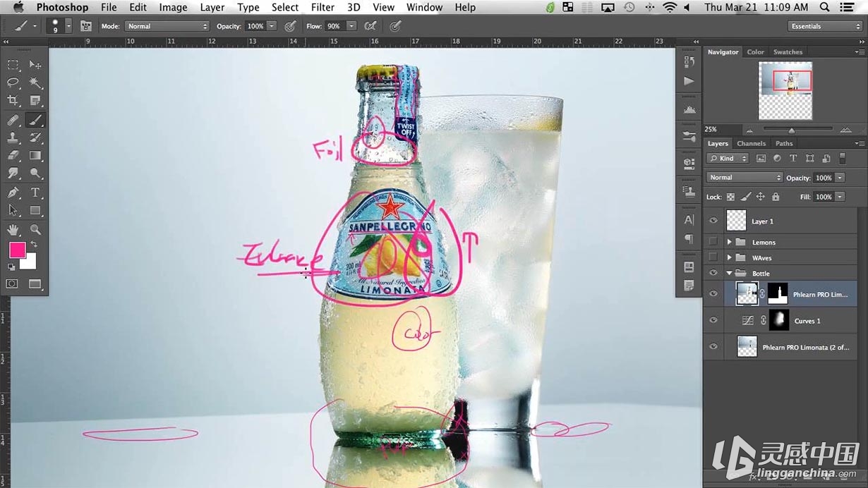Swap foreground and background colors
The width and height of the screenshot is (868, 488).
coord(33,245)
